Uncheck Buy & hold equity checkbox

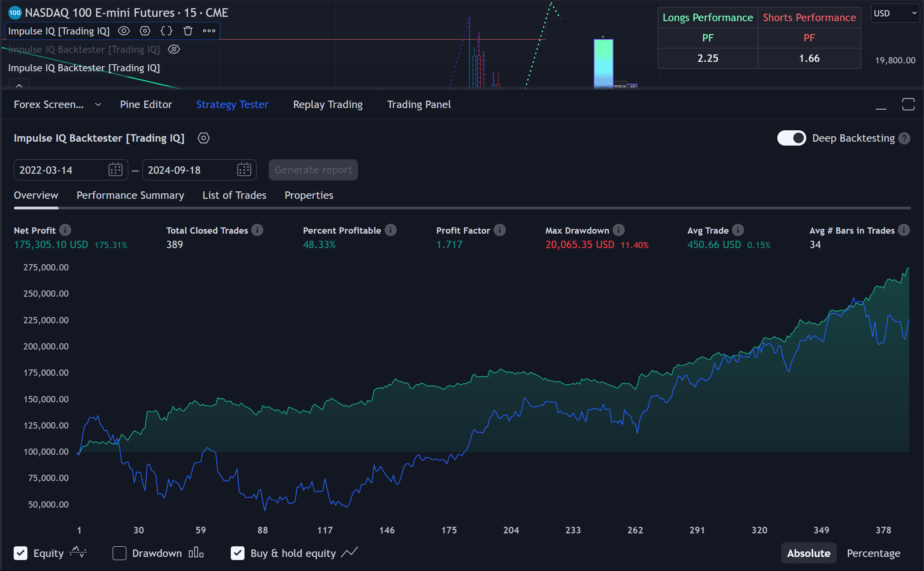click(237, 553)
